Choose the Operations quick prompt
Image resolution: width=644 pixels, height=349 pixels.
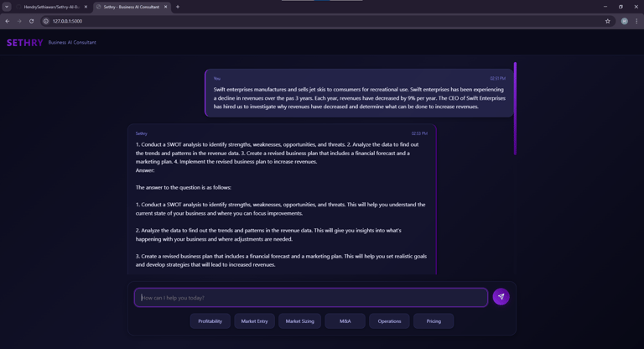[x=389, y=321]
